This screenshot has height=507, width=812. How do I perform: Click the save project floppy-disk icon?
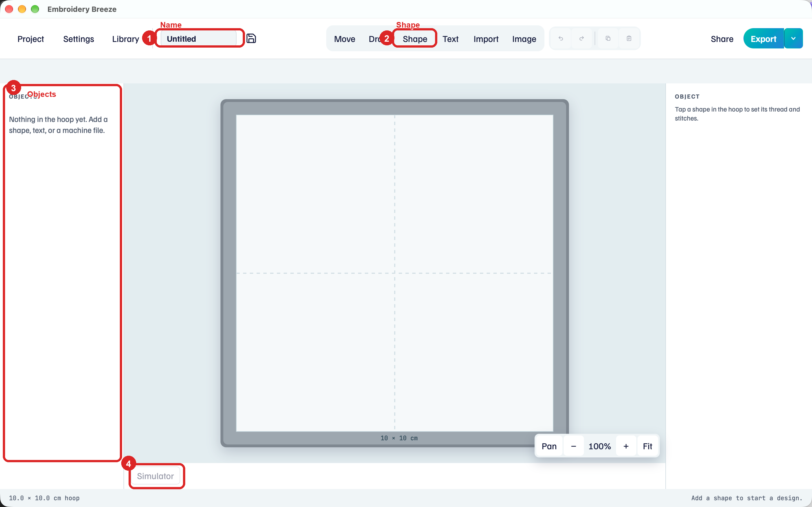251,39
